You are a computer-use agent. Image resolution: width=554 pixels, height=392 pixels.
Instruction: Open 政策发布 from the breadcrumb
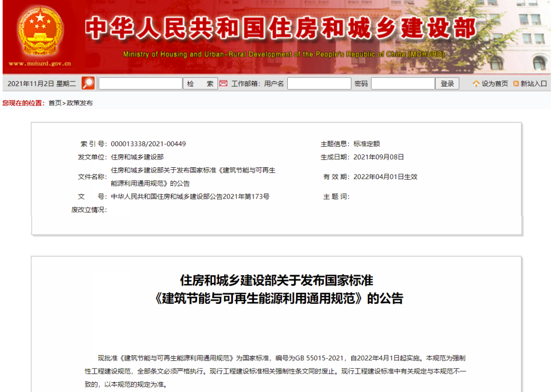[81, 102]
